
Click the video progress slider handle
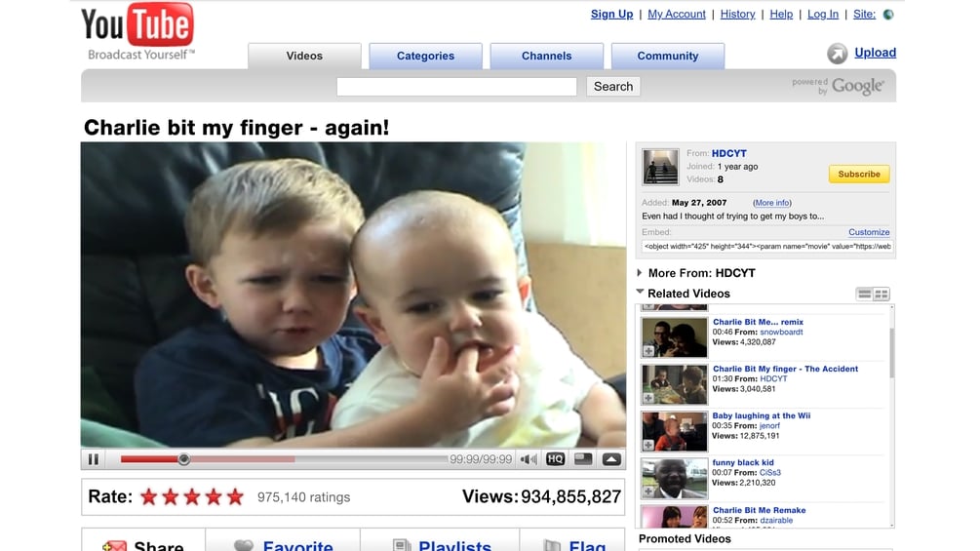click(183, 459)
